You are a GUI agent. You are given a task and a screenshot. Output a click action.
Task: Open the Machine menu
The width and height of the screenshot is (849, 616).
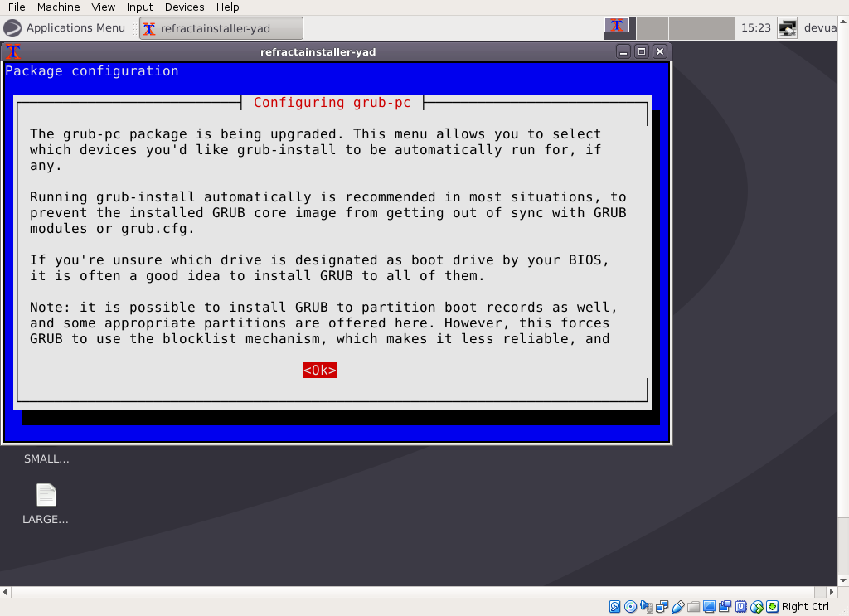pos(59,7)
